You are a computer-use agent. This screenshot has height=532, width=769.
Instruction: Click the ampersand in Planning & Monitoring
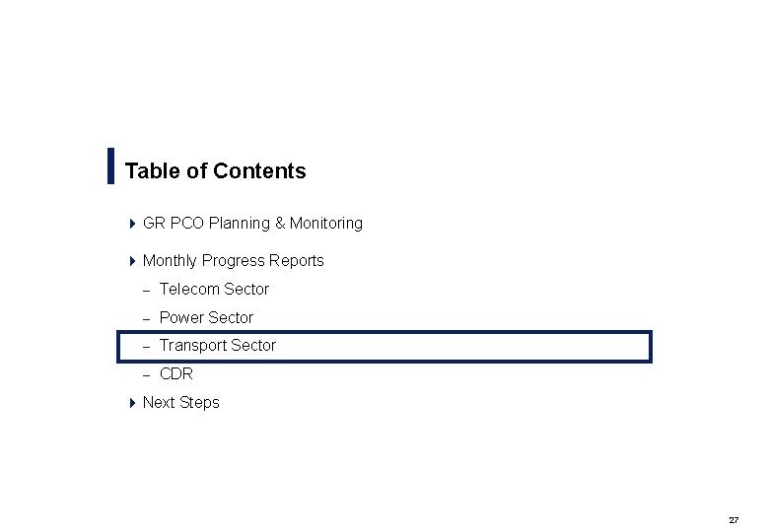tap(280, 223)
